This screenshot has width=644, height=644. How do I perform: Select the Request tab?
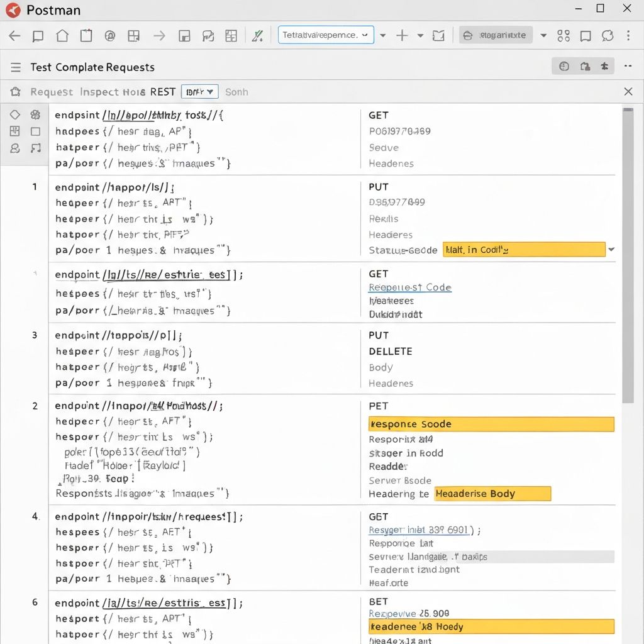pos(52,92)
